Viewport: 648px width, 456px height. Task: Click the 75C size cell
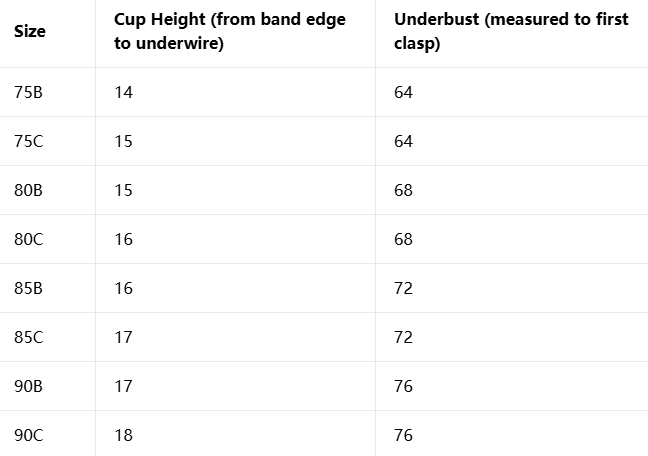pyautogui.click(x=29, y=142)
